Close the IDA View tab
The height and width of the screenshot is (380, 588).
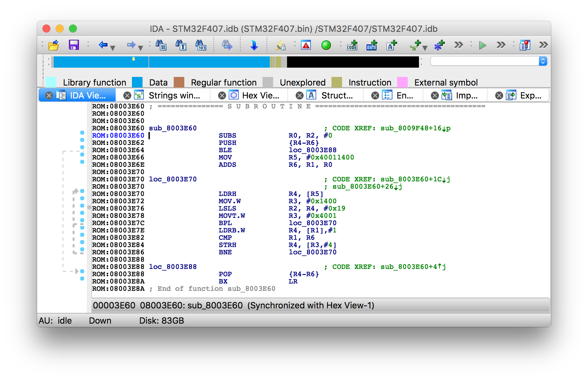click(x=49, y=95)
